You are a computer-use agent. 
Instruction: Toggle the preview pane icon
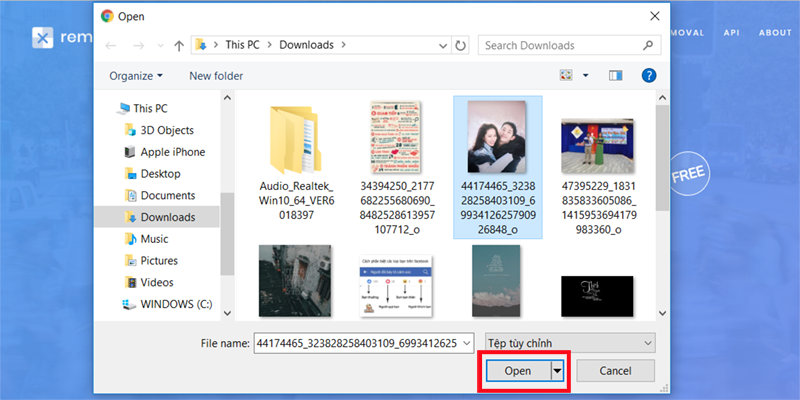pos(616,76)
